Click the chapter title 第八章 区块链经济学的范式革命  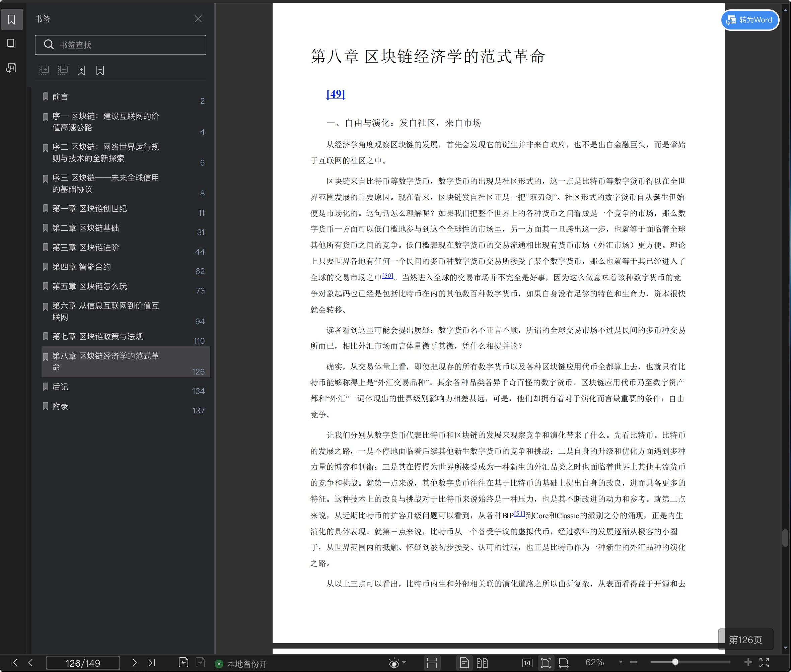point(428,56)
